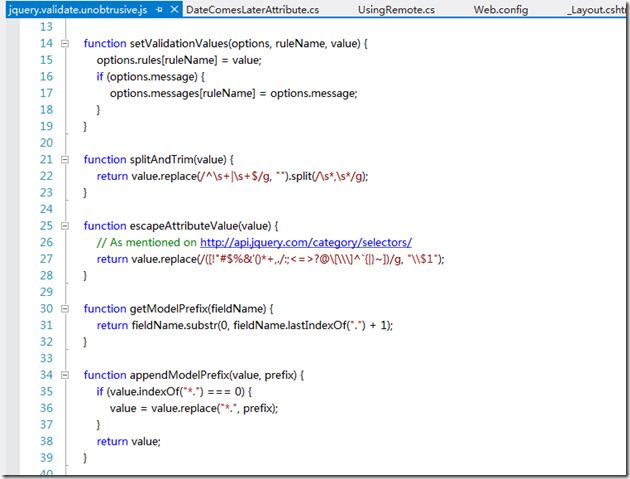Open the UsingRemote.cs tab
This screenshot has height=479, width=630.
(396, 10)
